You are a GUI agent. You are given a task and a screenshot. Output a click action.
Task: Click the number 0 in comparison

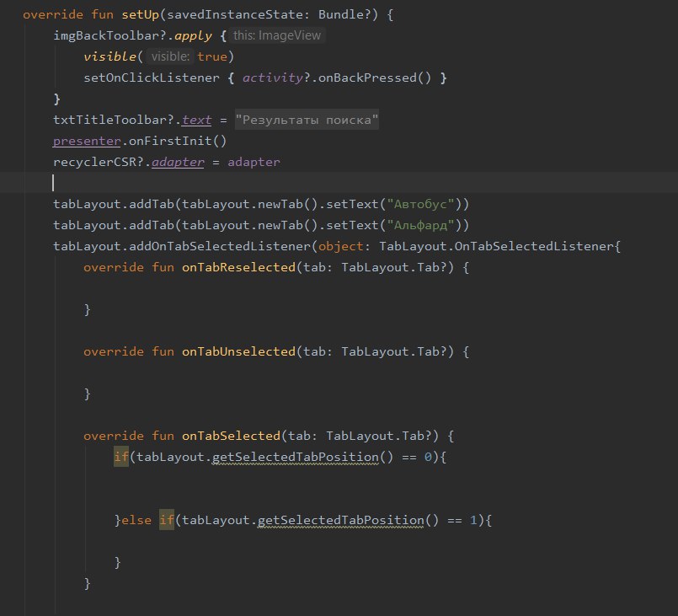click(428, 457)
